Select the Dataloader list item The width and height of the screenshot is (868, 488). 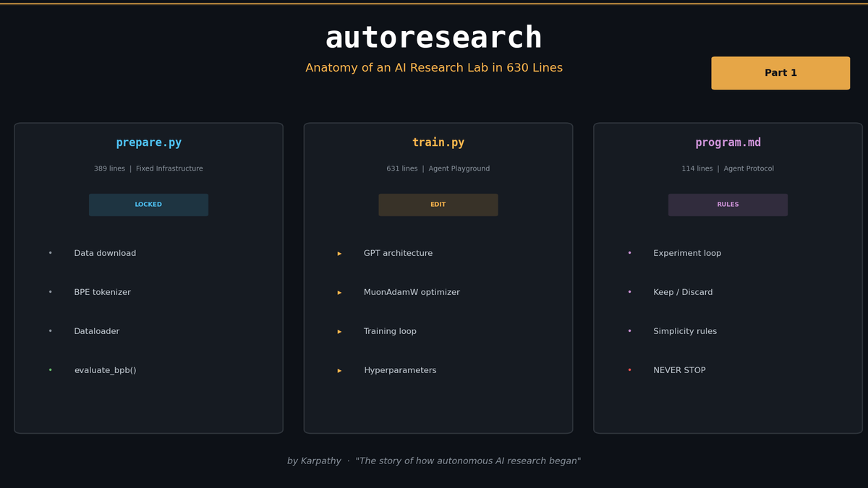pos(96,331)
